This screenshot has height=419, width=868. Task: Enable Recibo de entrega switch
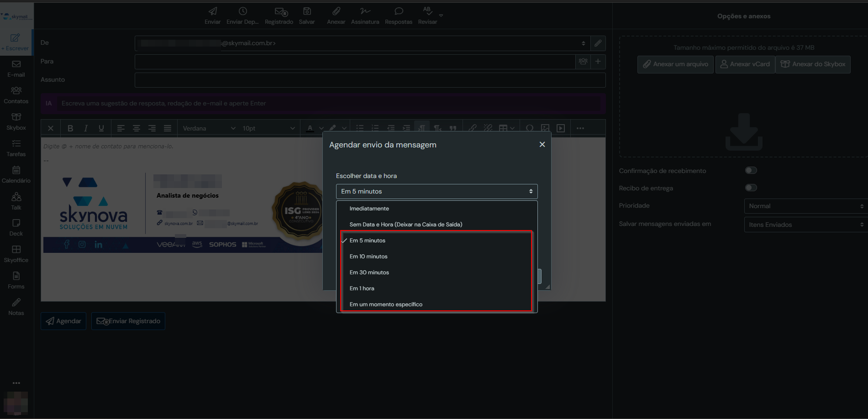click(751, 188)
